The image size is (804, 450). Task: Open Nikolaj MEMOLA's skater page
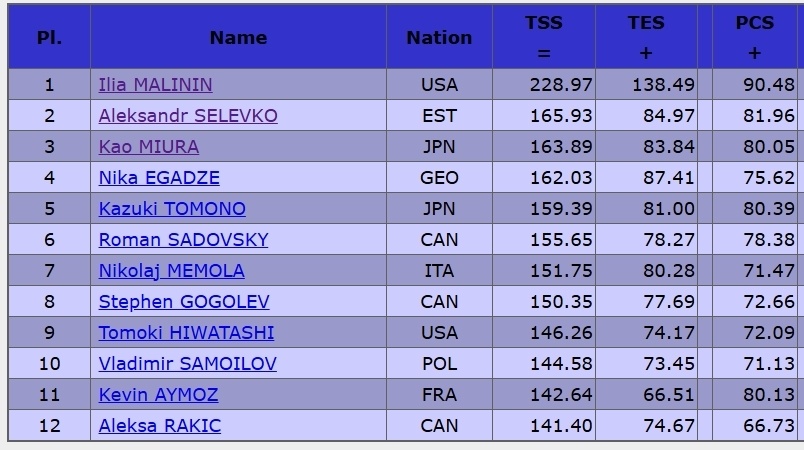tap(171, 271)
